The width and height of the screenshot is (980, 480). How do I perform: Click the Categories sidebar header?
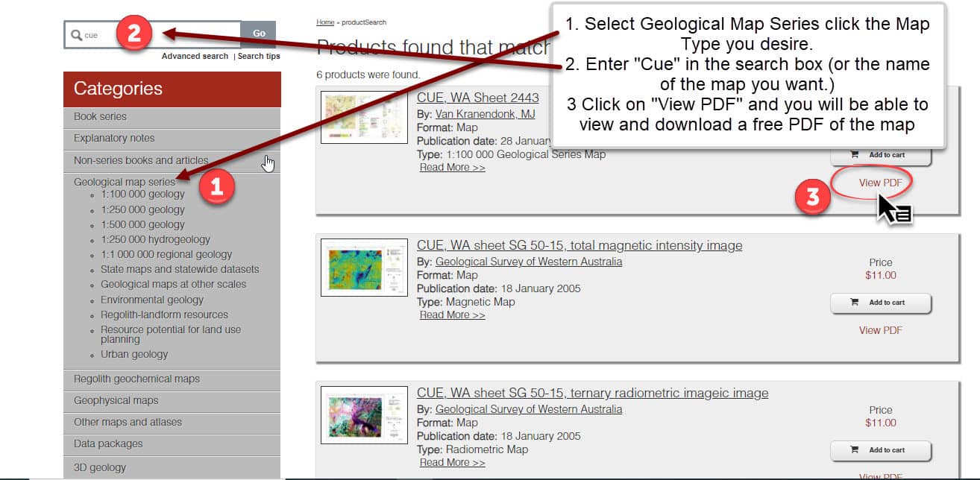click(172, 89)
